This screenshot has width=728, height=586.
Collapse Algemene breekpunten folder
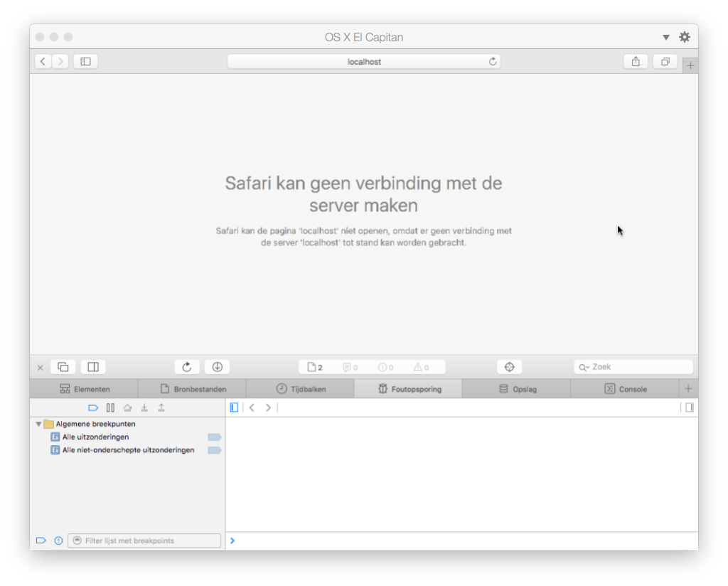38,424
